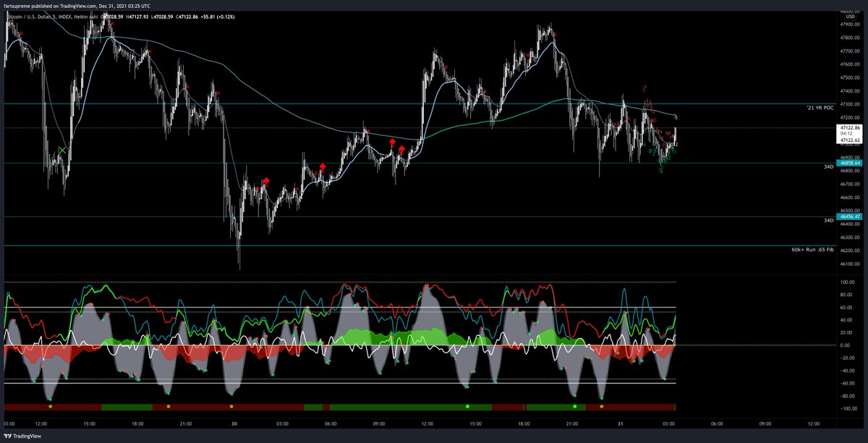
Task: Click the 0.00 oscillator axis label
Action: pos(846,345)
